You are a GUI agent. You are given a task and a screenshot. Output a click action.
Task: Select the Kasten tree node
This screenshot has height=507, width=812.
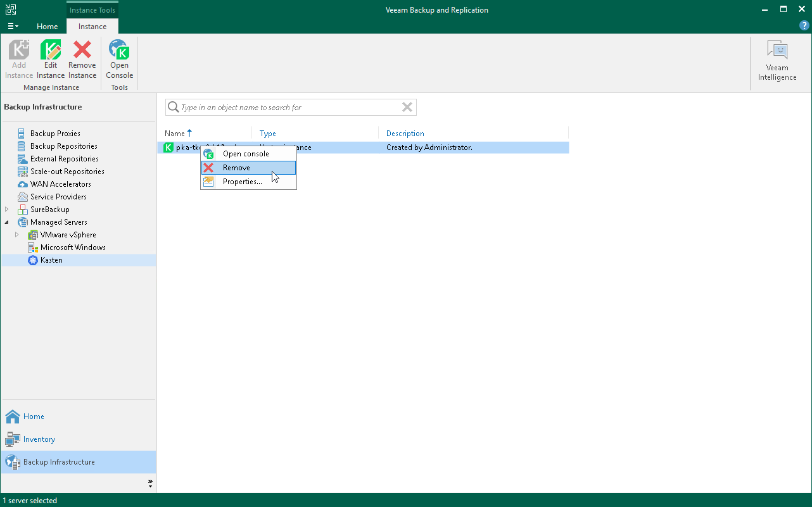[x=51, y=260]
